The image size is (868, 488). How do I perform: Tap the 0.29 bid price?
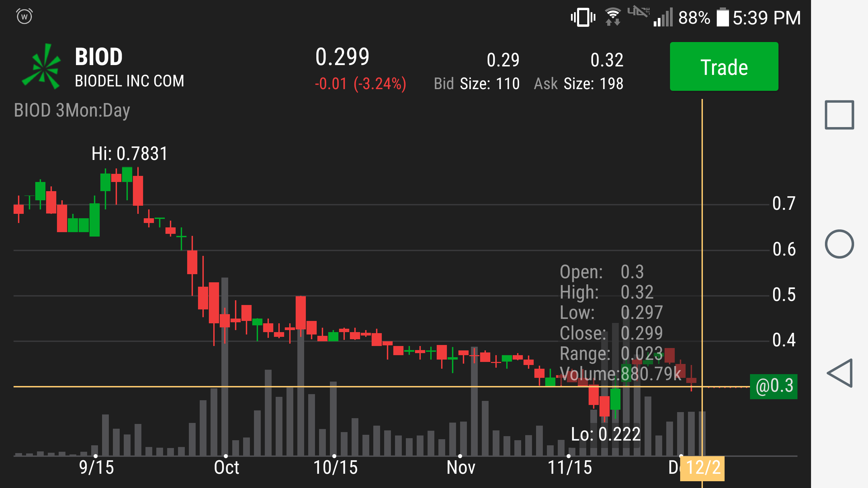(503, 60)
